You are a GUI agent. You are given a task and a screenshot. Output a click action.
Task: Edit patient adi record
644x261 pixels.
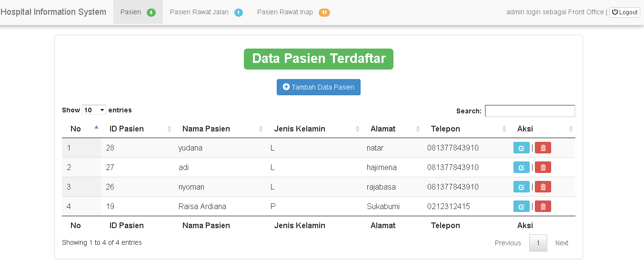521,167
